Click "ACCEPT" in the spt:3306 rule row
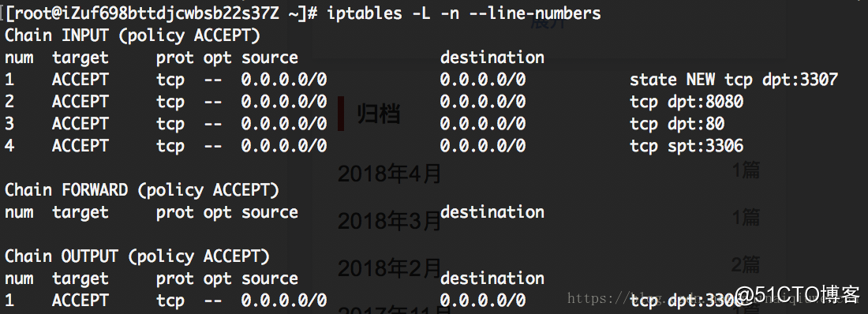868x314 pixels. point(80,146)
